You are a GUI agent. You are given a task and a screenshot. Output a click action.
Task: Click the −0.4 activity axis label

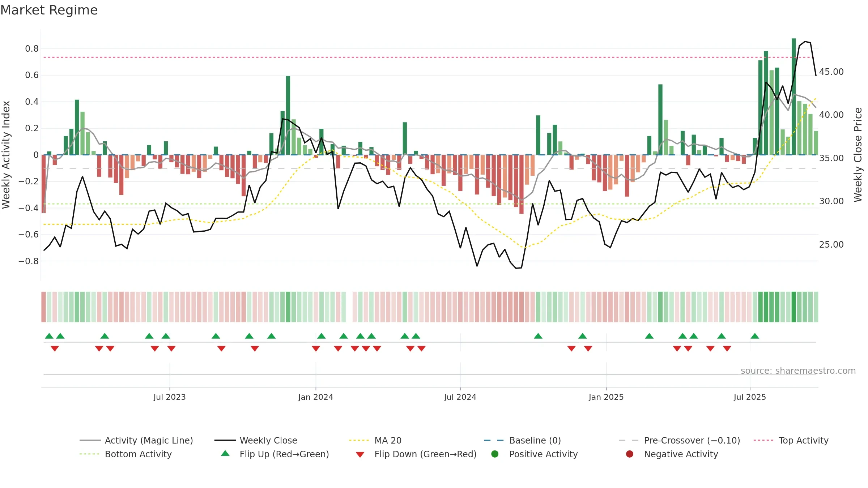coord(29,208)
